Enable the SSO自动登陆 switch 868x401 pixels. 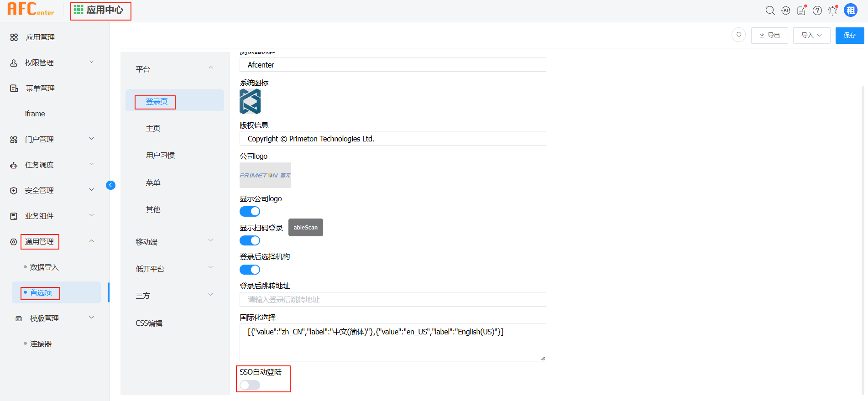(250, 385)
